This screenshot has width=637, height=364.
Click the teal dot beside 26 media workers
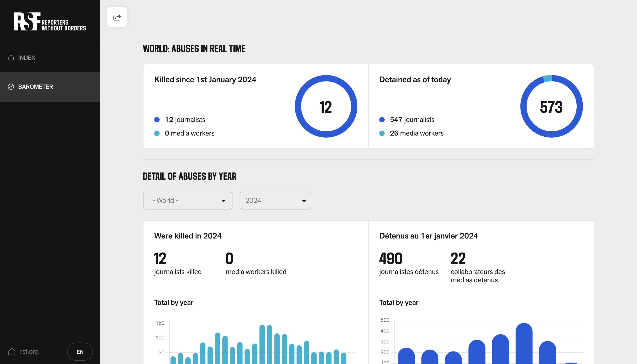pos(382,133)
